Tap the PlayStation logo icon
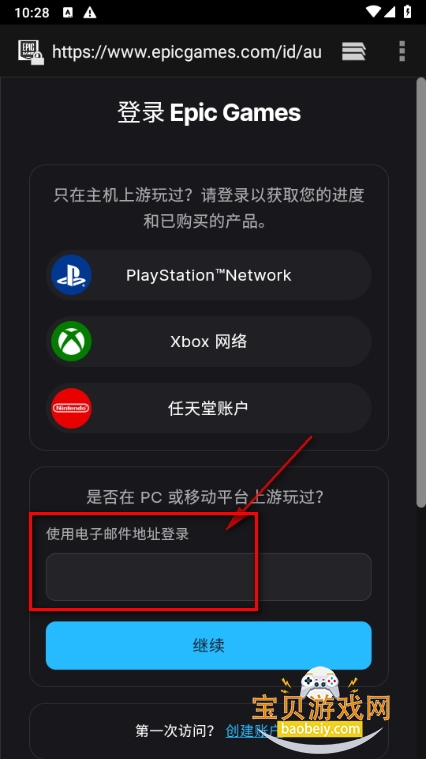426x759 pixels. 71,275
